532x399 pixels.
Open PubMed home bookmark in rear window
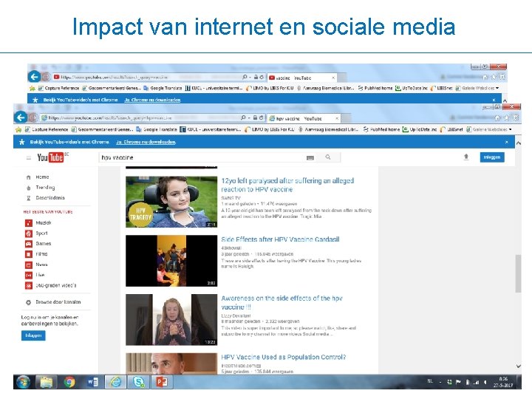tap(375, 88)
